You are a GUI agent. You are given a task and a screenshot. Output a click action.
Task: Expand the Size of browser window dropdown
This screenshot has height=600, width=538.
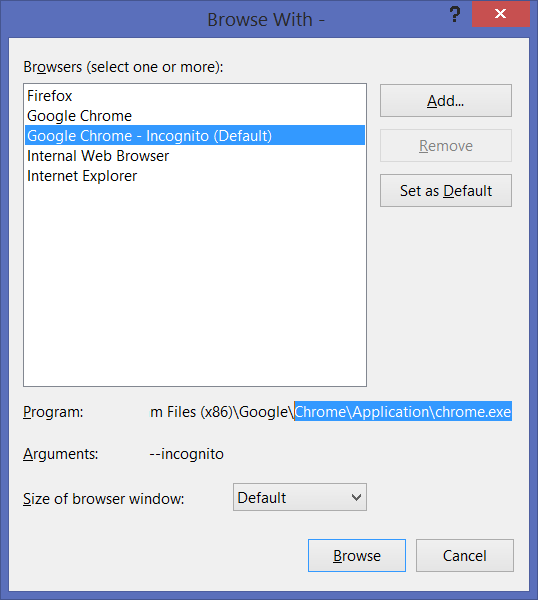[x=300, y=497]
